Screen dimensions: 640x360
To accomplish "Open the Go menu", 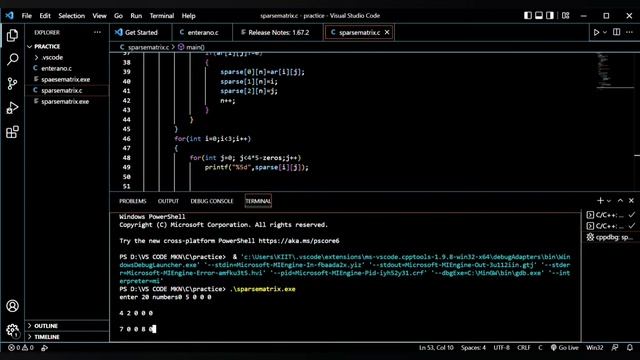I will click(x=118, y=16).
